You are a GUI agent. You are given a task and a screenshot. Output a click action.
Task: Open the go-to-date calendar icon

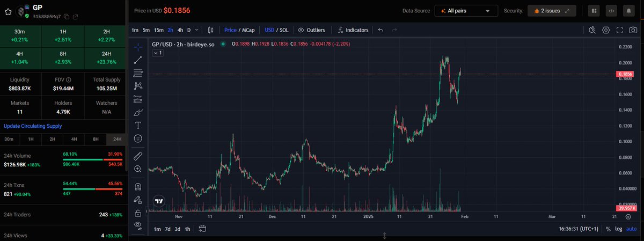point(202,229)
